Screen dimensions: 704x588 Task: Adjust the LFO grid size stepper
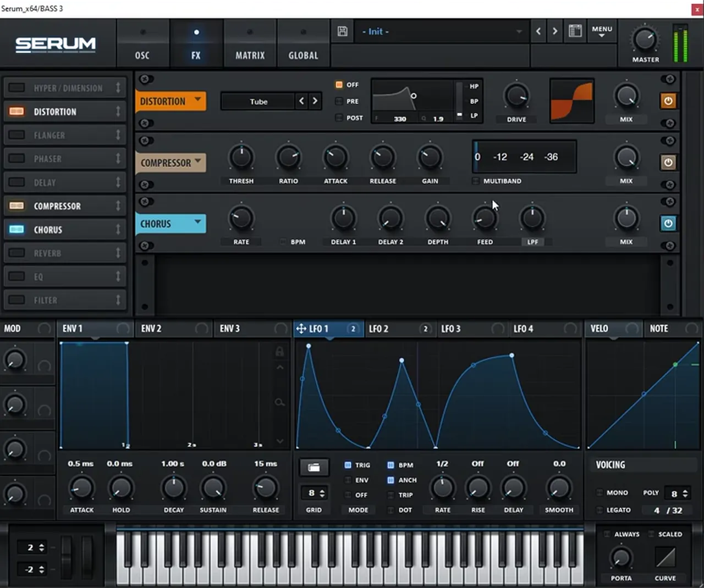tap(322, 493)
